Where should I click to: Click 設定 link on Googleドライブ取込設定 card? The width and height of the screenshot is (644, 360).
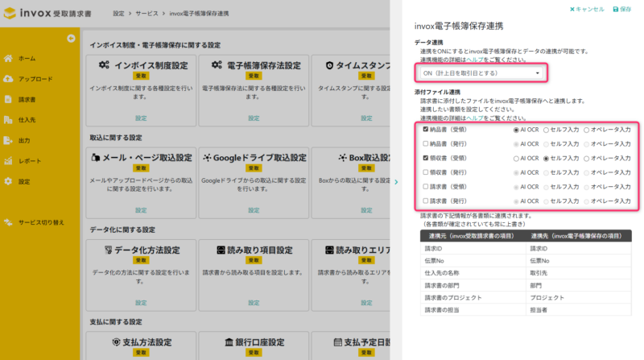(x=254, y=210)
